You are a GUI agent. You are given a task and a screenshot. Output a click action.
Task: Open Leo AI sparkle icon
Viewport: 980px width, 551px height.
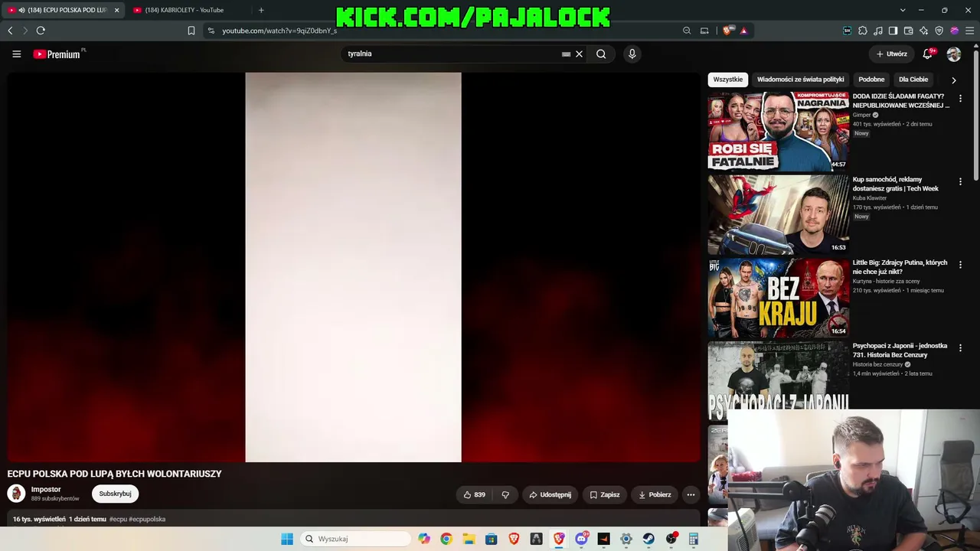(923, 31)
